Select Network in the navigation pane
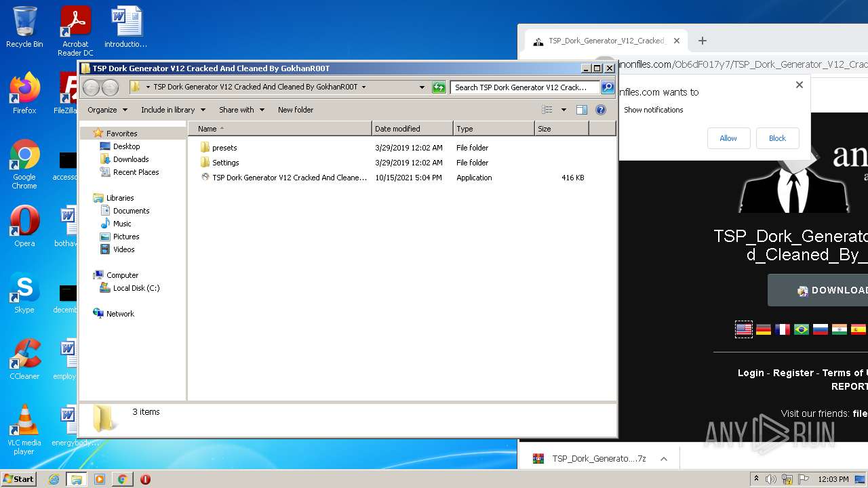 120,314
